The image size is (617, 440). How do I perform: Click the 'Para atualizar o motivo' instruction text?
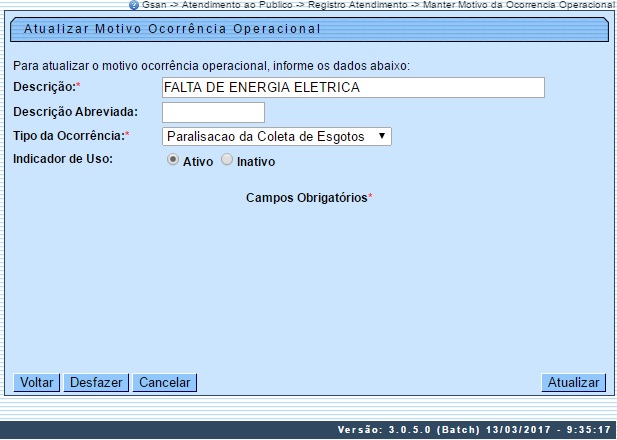[211, 66]
